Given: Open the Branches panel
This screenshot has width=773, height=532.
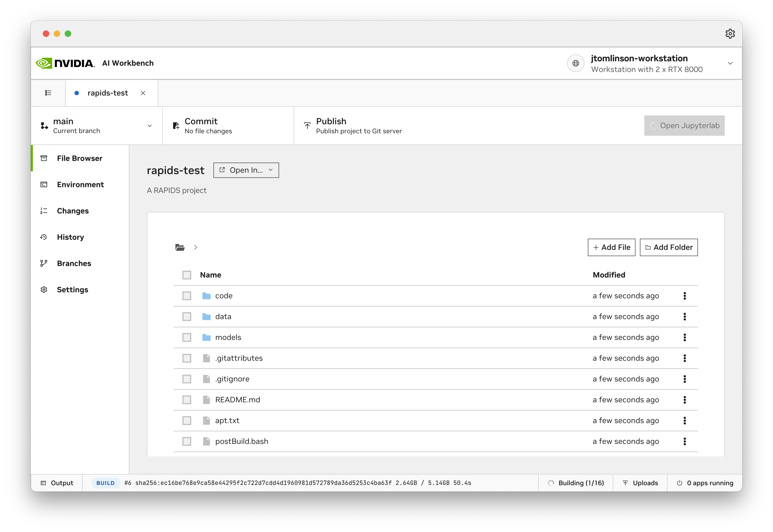Looking at the screenshot, I should (74, 263).
